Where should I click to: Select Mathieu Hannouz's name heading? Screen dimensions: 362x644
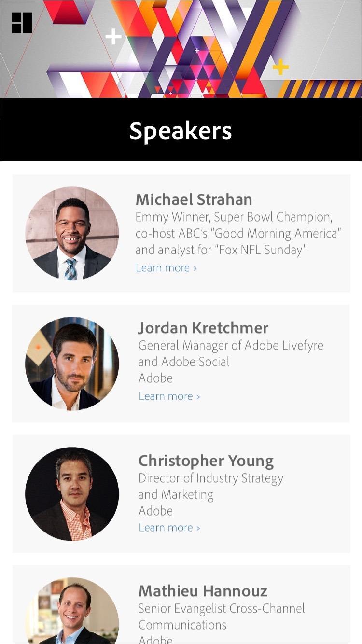(203, 590)
